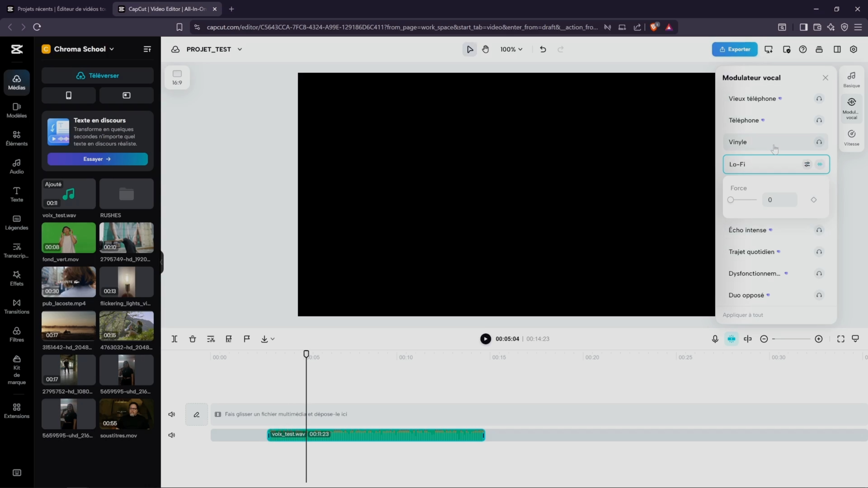Image resolution: width=868 pixels, height=488 pixels.
Task: Delete the clip with the trash icon
Action: [x=192, y=339]
